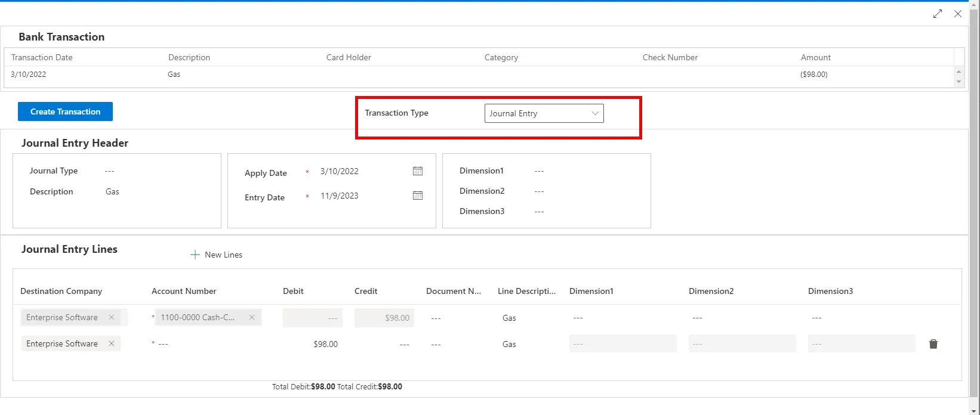Edit the Apply Date value 3/10/2022
980x415 pixels.
340,171
